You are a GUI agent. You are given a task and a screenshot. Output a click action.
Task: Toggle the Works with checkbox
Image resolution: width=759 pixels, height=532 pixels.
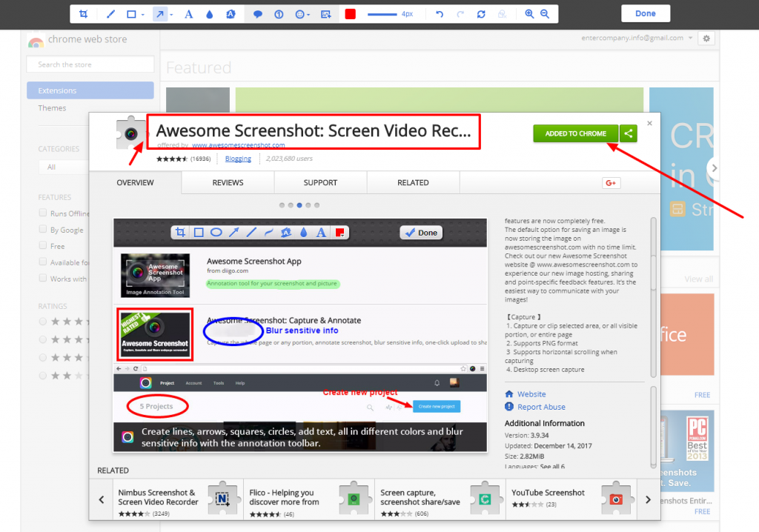coord(43,279)
